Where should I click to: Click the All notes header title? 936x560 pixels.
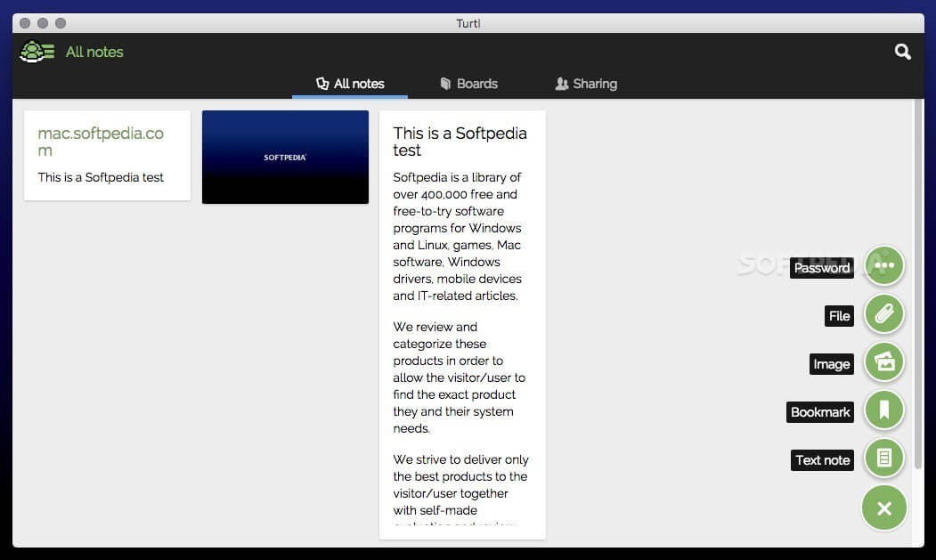(94, 52)
